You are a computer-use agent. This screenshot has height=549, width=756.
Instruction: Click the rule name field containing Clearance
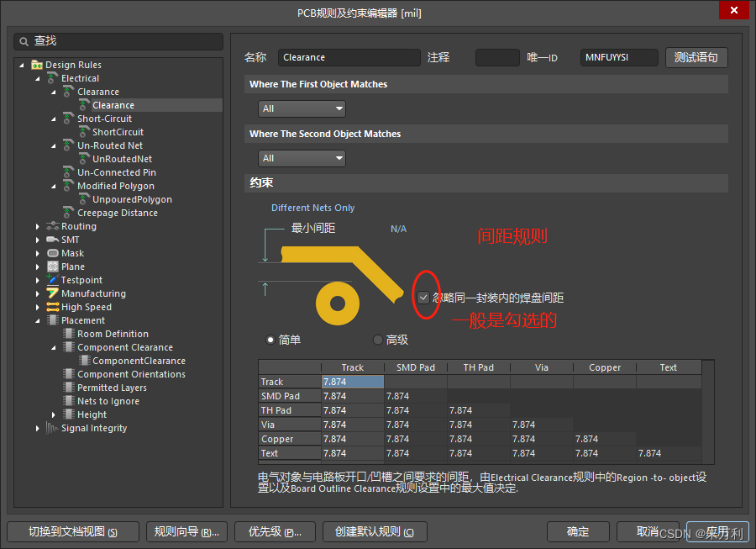pyautogui.click(x=349, y=57)
